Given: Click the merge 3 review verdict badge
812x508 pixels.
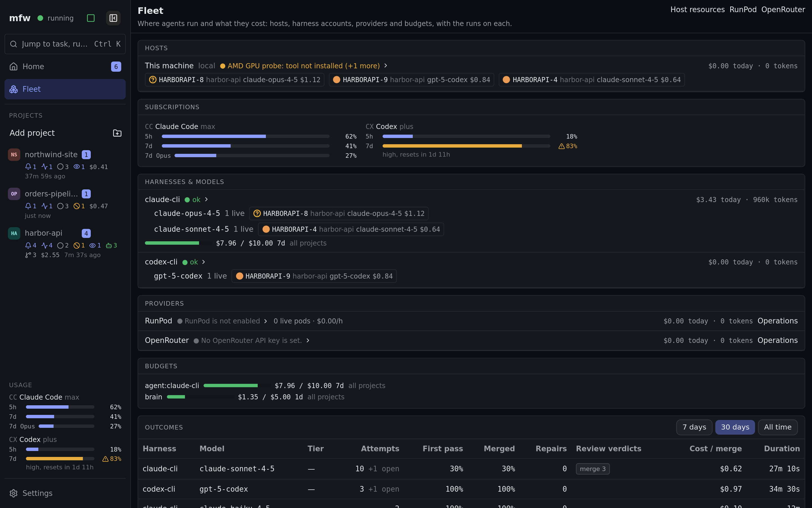Looking at the screenshot, I should point(593,469).
